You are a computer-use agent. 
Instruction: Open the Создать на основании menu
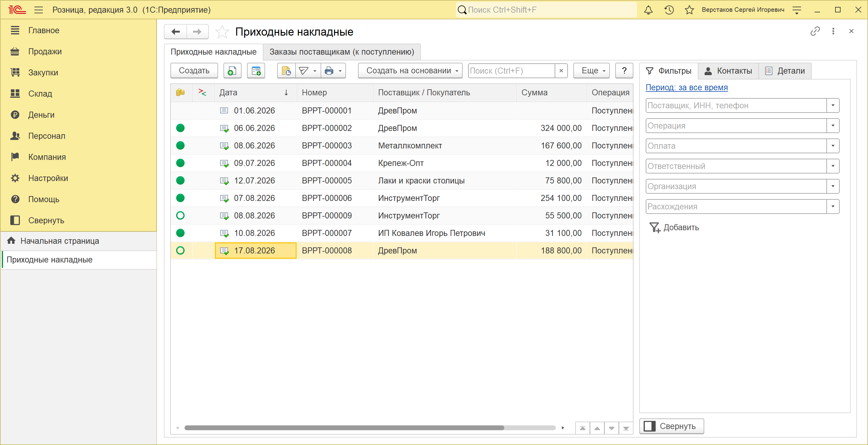click(x=410, y=71)
